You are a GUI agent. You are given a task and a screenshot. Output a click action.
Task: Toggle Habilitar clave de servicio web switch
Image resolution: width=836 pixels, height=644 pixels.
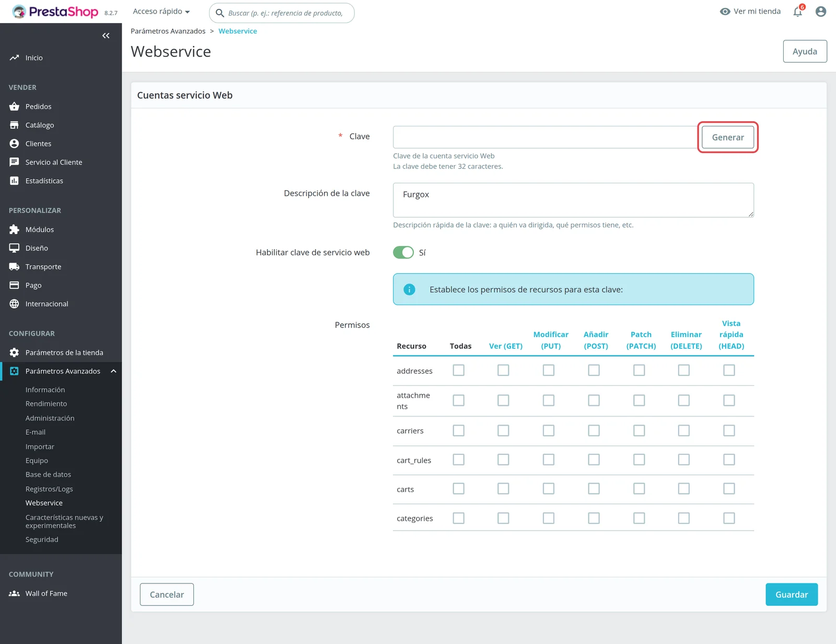(403, 252)
